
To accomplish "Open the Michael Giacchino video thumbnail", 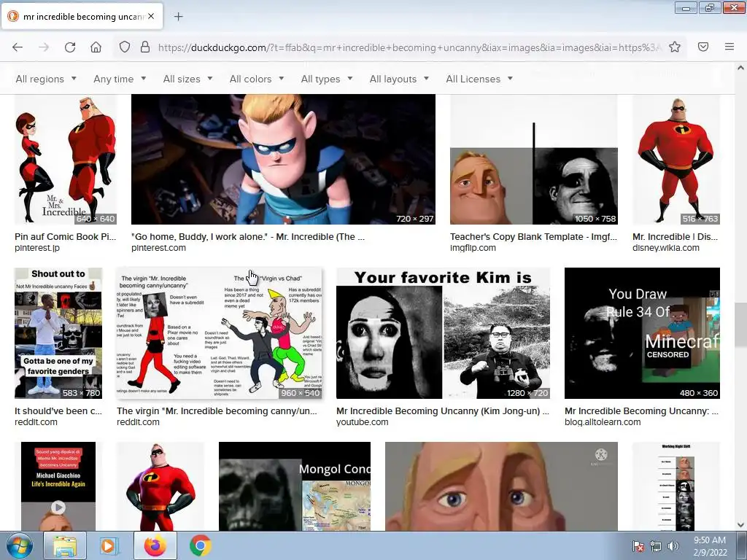I will (x=58, y=486).
